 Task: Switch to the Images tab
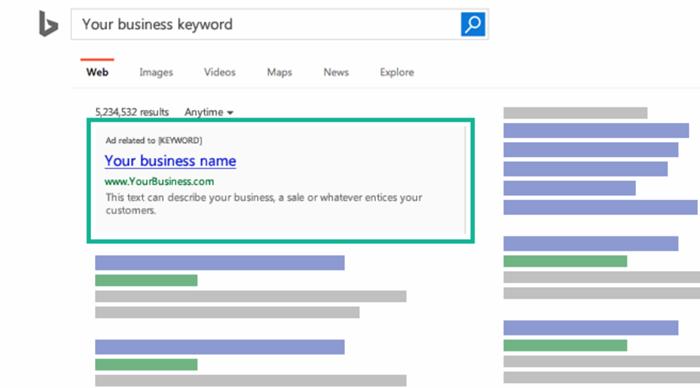pos(156,72)
